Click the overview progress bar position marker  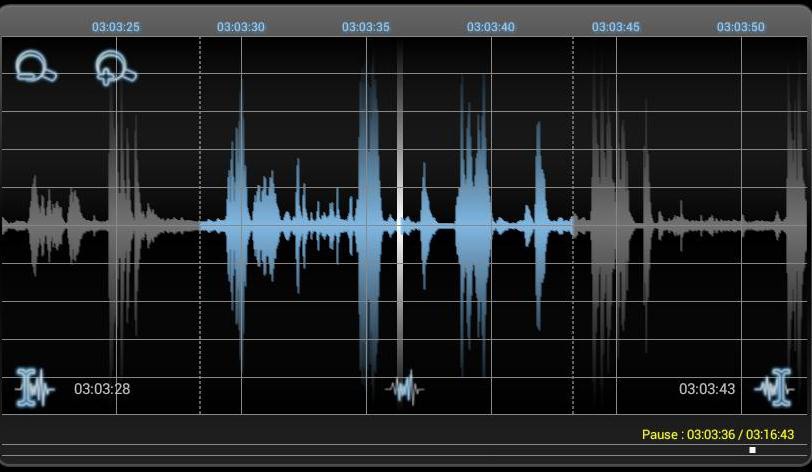click(x=752, y=450)
